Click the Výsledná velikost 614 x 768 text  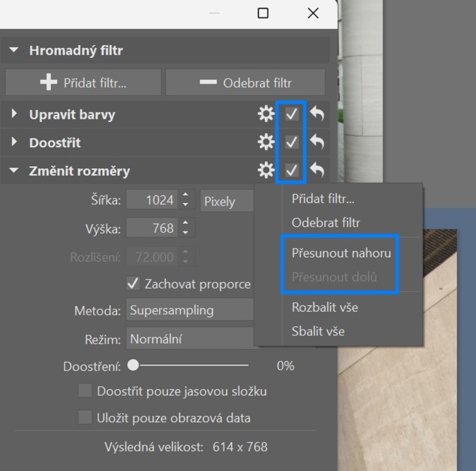[x=186, y=447]
